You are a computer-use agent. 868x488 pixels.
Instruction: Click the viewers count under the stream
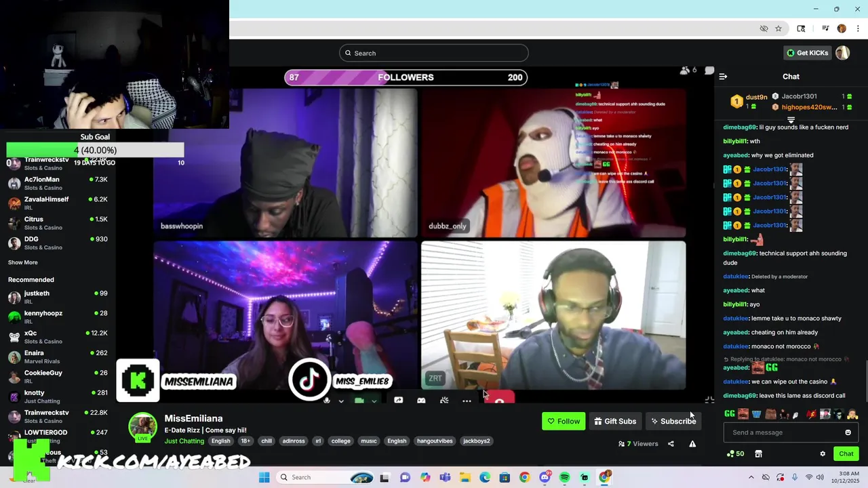(638, 444)
